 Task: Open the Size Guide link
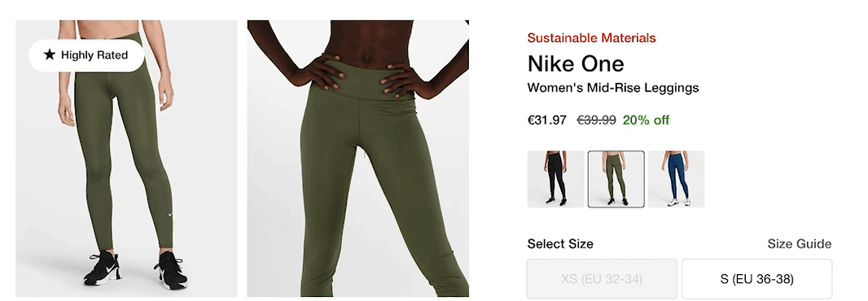pyautogui.click(x=799, y=244)
